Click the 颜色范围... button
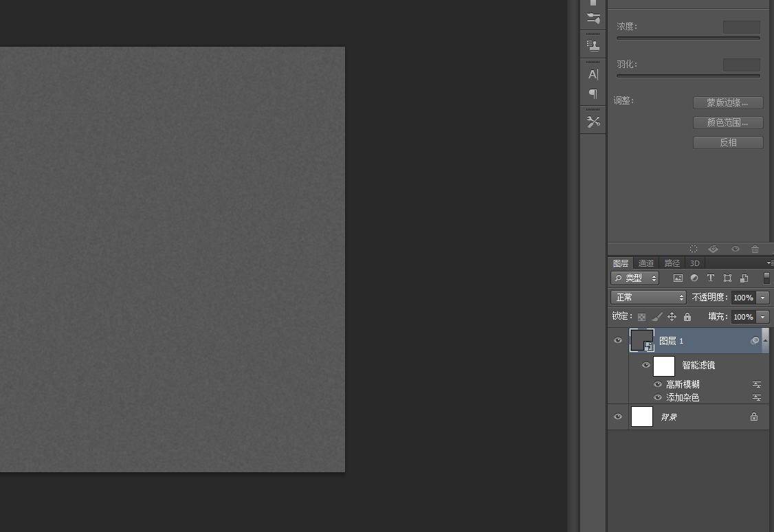The width and height of the screenshot is (774, 532). 728,122
